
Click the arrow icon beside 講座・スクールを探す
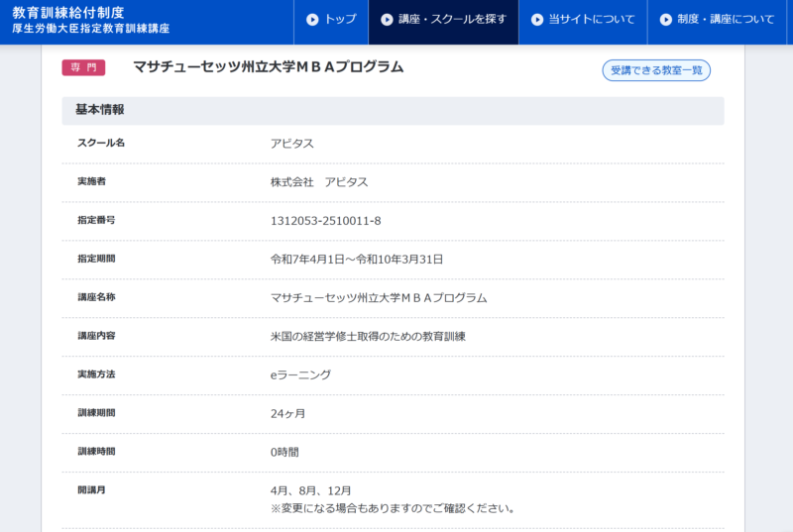pyautogui.click(x=387, y=20)
